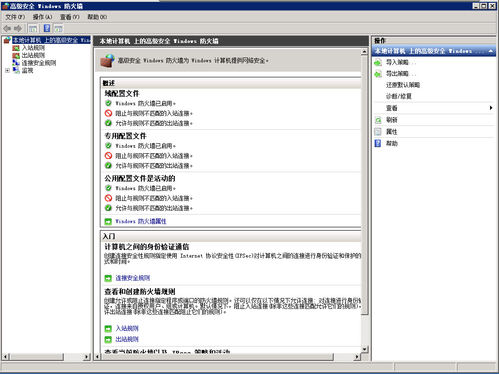Click the 公用配置文件是活动的 heading text
This screenshot has height=374, width=499.
tap(140, 178)
